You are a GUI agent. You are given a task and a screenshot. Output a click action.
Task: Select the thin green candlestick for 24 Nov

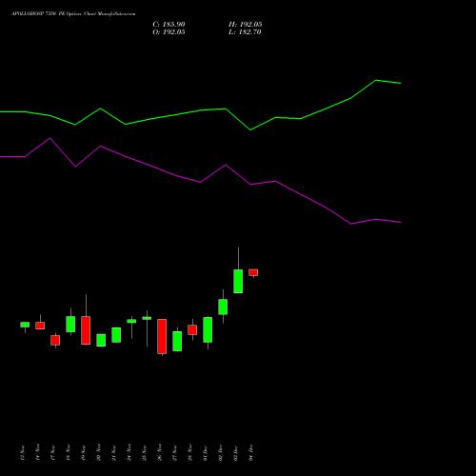[131, 321]
